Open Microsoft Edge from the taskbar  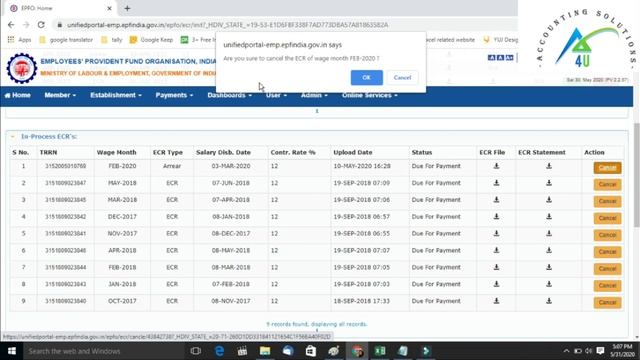(x=219, y=351)
